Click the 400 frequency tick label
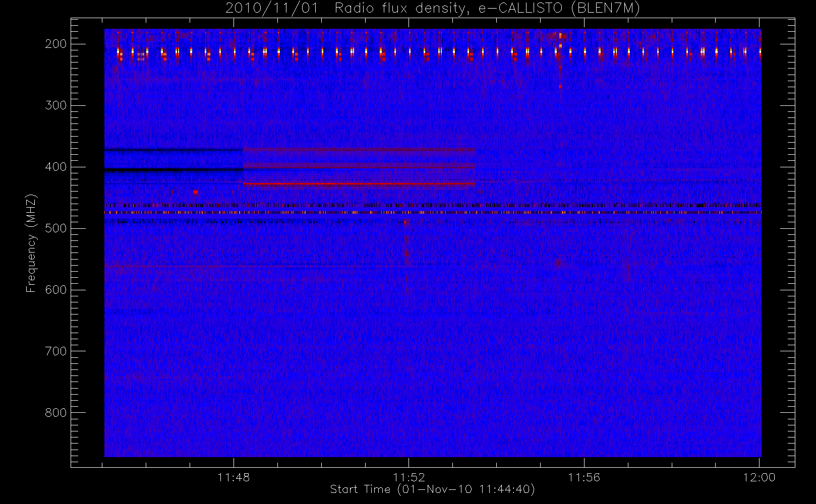816x504 pixels. 56,167
